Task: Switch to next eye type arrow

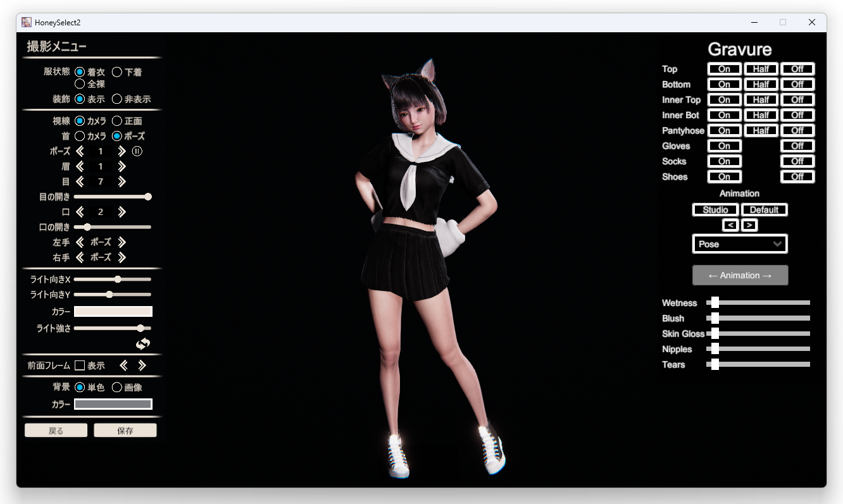Action: tap(122, 181)
